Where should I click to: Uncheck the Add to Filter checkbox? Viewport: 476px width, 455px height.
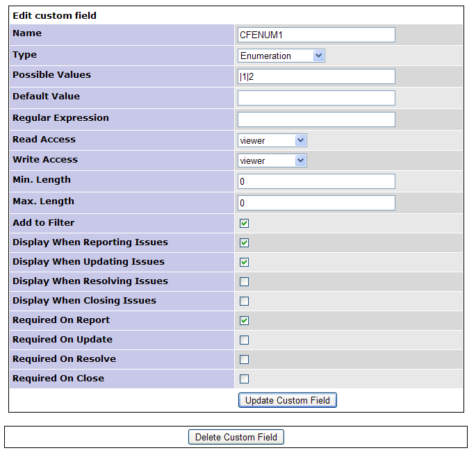click(x=244, y=224)
